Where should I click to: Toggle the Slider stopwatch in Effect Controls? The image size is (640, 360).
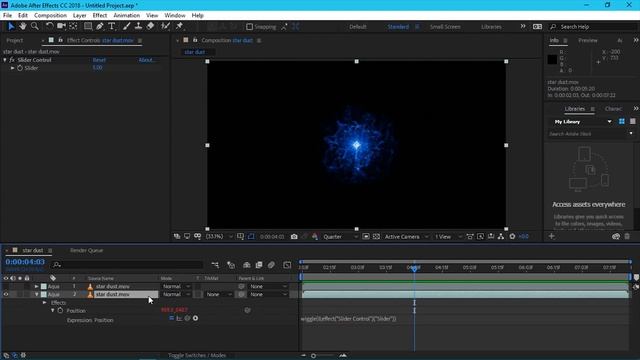[20, 68]
